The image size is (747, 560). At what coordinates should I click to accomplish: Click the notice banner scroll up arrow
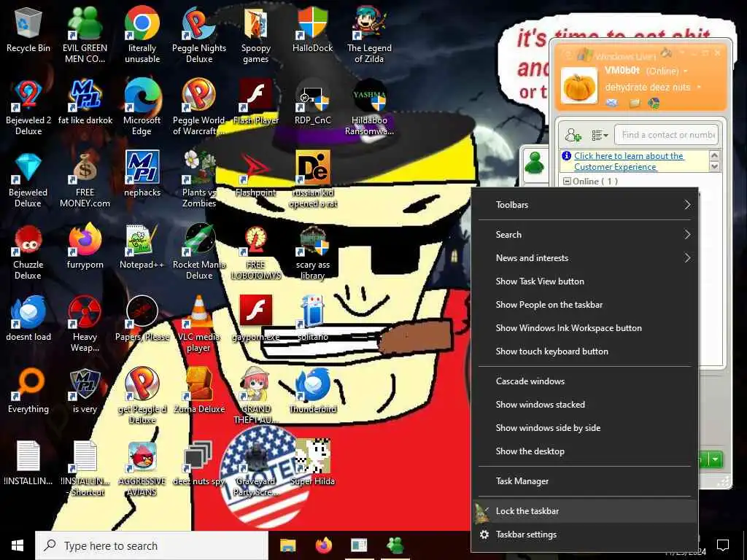pos(714,156)
